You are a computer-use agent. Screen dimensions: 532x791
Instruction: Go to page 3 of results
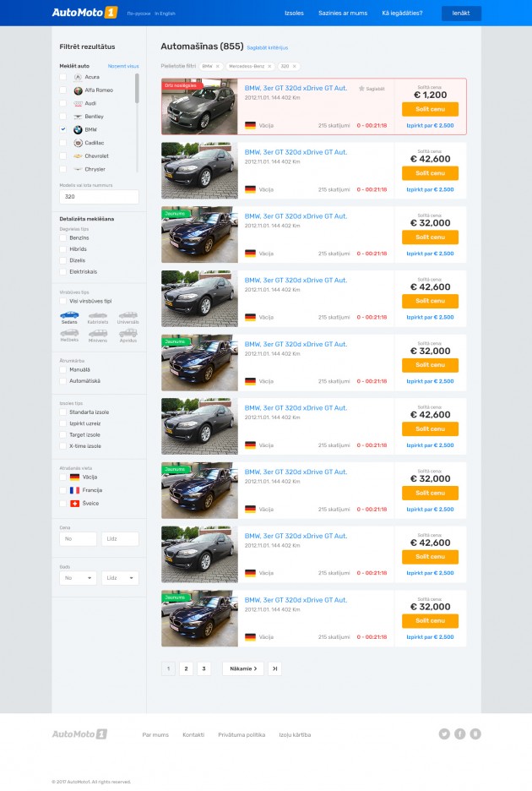[204, 668]
